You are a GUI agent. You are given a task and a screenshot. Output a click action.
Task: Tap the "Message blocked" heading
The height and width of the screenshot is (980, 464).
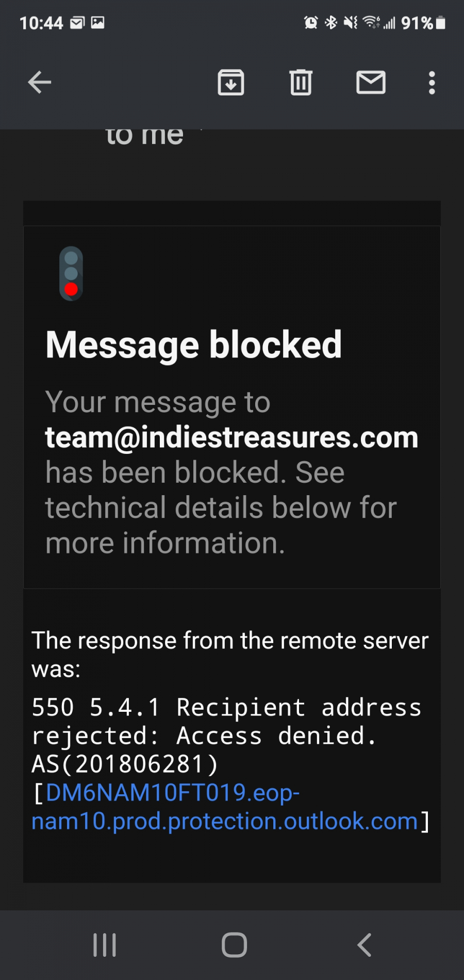194,345
